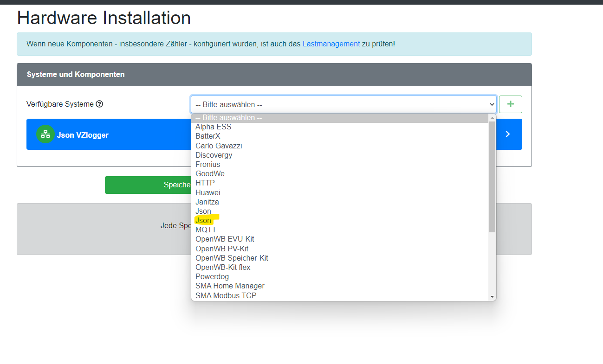Viewport: 603px width, 364px height.
Task: Click help icon beside Verfügbare Systeme
Action: [x=99, y=104]
